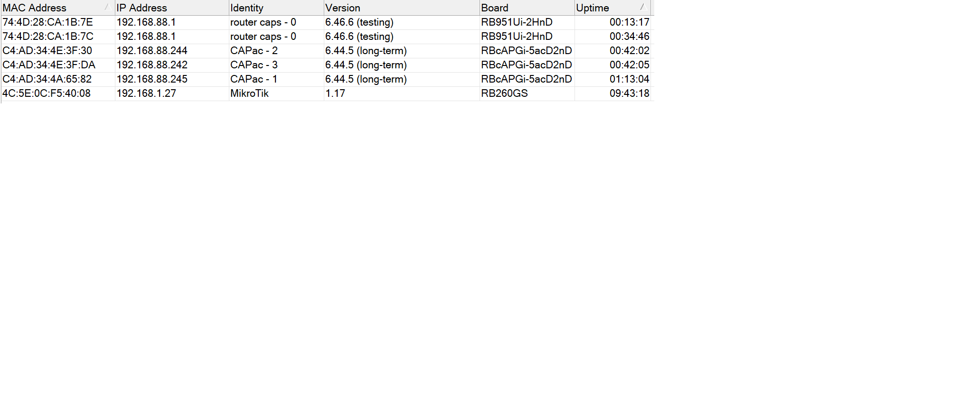Click the sort arrow on Uptime header
This screenshot has height=410, width=980.
click(x=642, y=7)
